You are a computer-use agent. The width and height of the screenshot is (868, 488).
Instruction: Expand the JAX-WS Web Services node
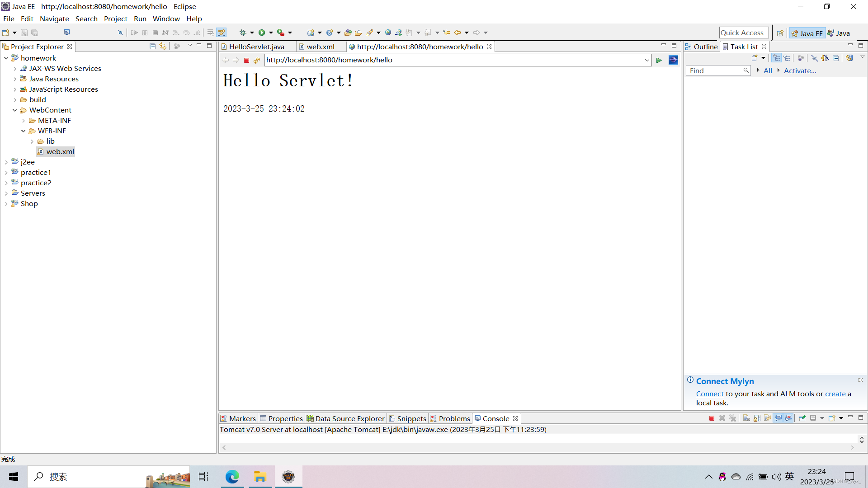pyautogui.click(x=15, y=69)
